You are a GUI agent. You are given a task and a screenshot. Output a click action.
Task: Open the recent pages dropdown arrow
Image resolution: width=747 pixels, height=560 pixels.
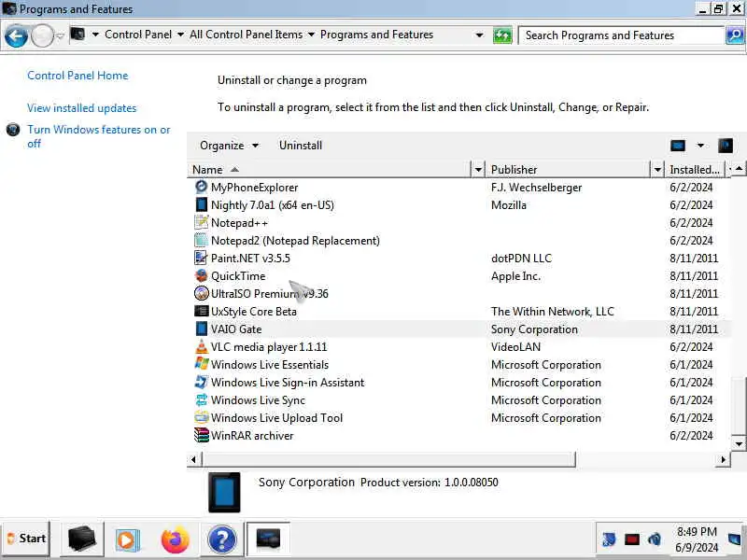(60, 36)
